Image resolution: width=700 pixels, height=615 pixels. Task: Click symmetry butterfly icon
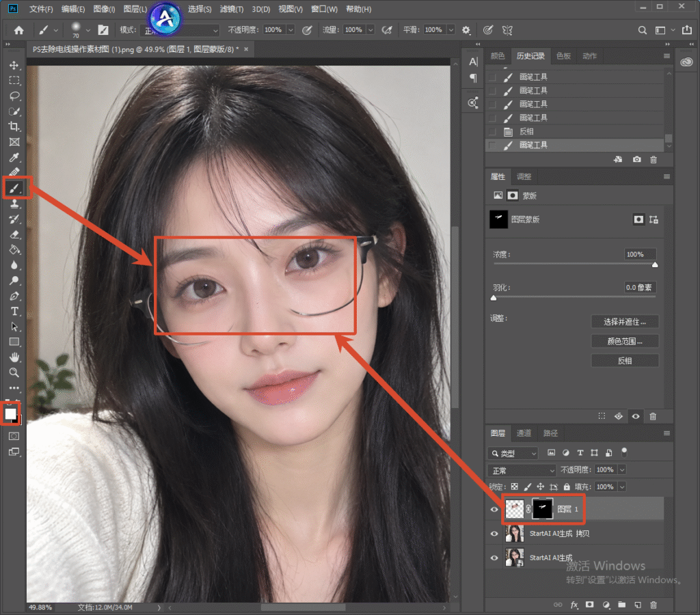tap(507, 30)
